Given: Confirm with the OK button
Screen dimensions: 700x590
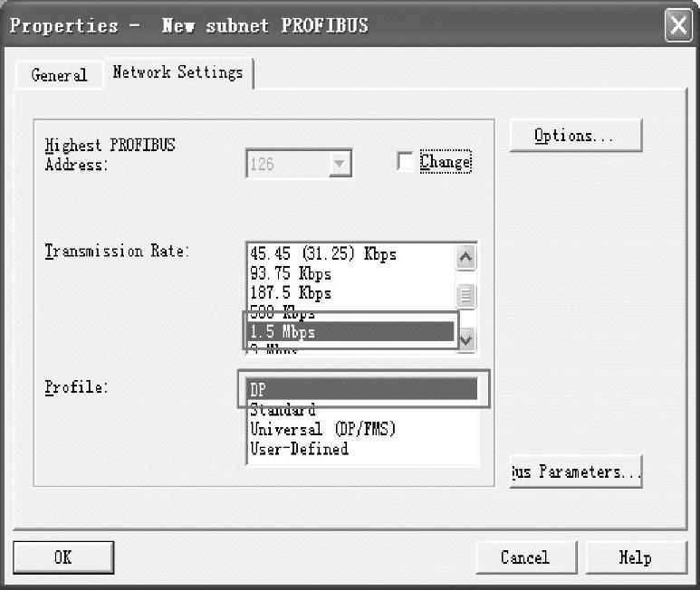Looking at the screenshot, I should click(63, 557).
